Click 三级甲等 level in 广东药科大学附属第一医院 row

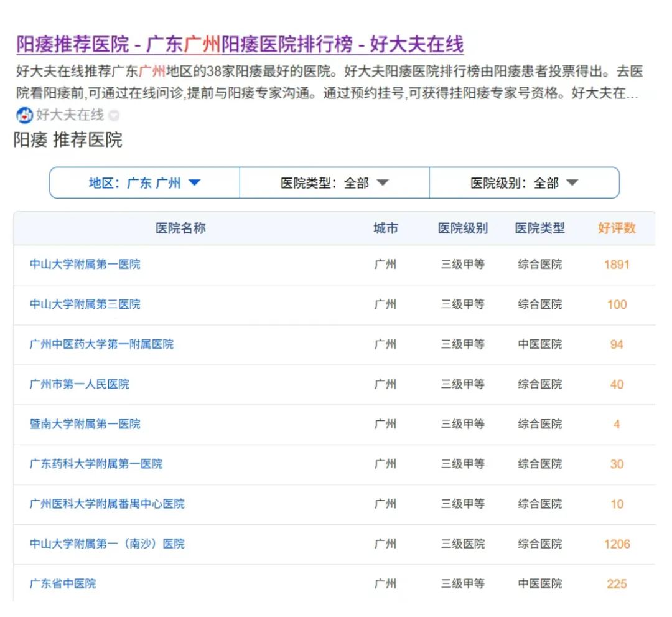pyautogui.click(x=463, y=463)
